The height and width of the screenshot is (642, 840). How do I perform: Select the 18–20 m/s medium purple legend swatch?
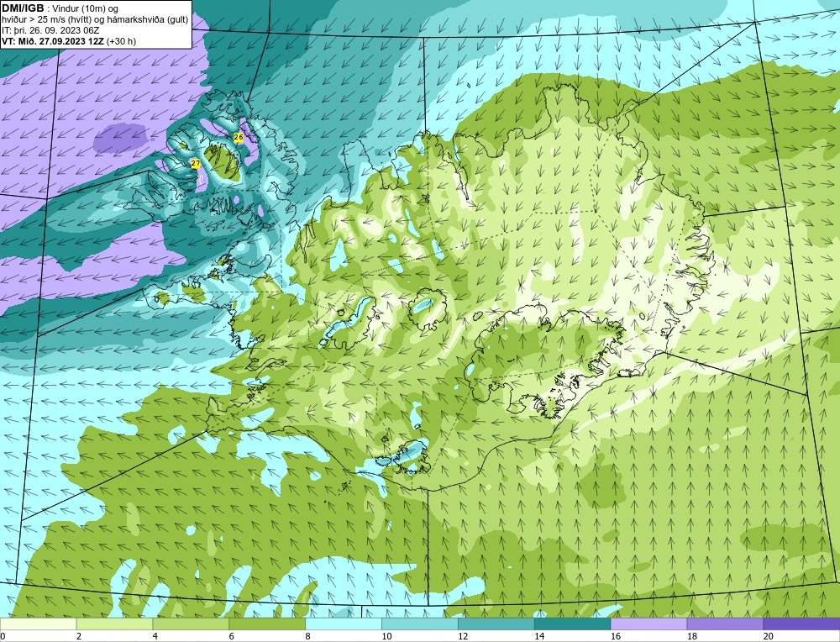(x=725, y=624)
